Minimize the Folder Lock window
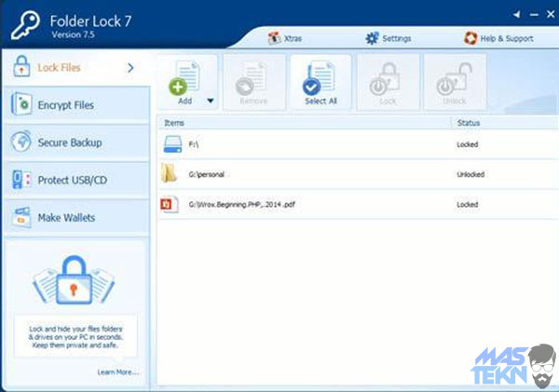Viewport: 559px width, 392px height. click(x=534, y=15)
